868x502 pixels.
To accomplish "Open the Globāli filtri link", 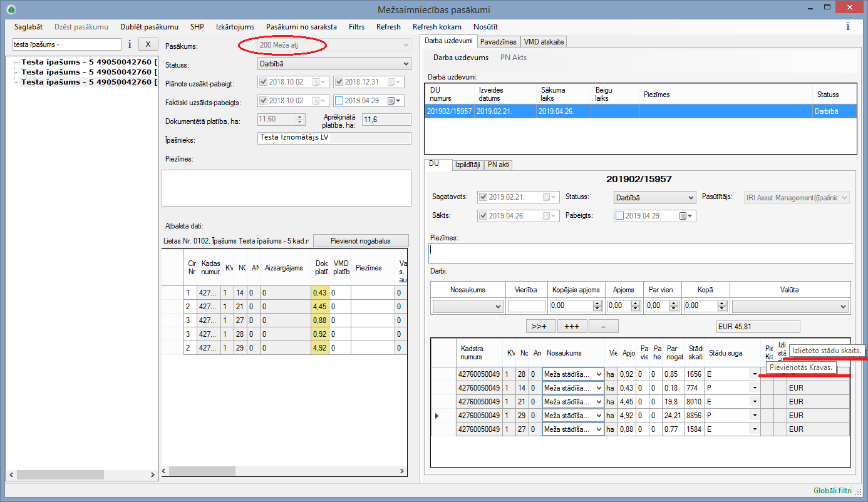I will pos(832,491).
